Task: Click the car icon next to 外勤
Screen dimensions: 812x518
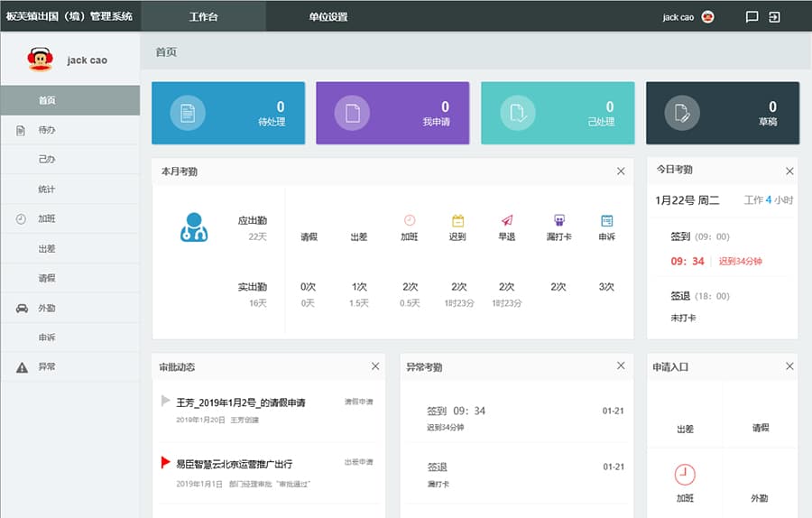Action: 22,309
